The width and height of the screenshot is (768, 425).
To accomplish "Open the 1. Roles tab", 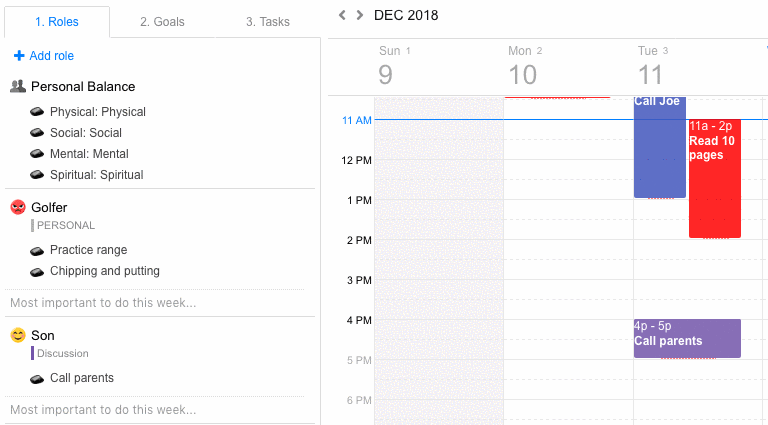I will [56, 22].
